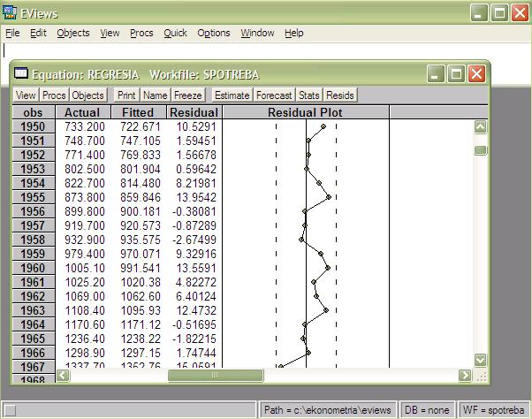Click the Name button
Viewport: 532px width, 419px height.
[x=156, y=95]
